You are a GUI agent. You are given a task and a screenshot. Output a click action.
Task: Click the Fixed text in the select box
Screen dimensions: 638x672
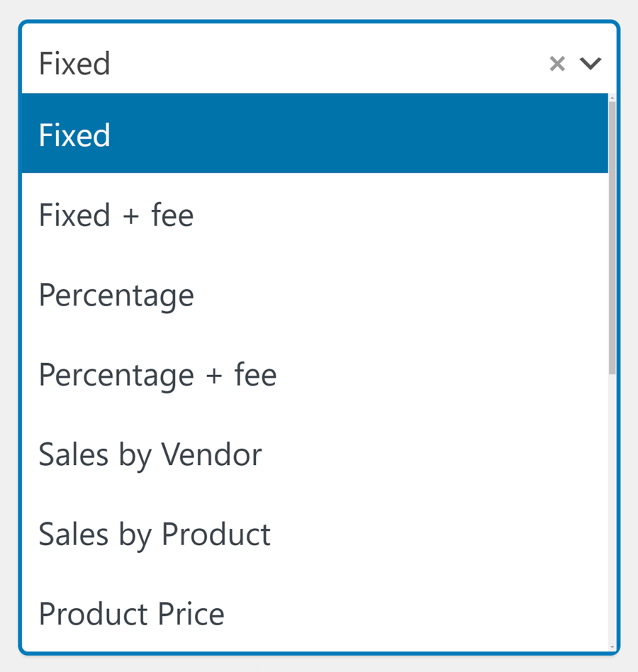[74, 63]
